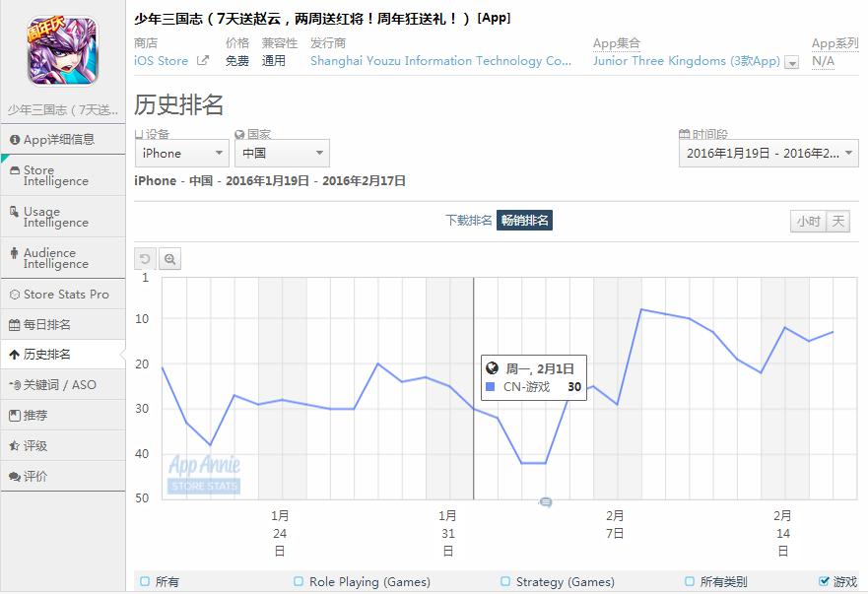The height and width of the screenshot is (594, 868).
Task: Enable the 所有 checkbox
Action: 145,581
